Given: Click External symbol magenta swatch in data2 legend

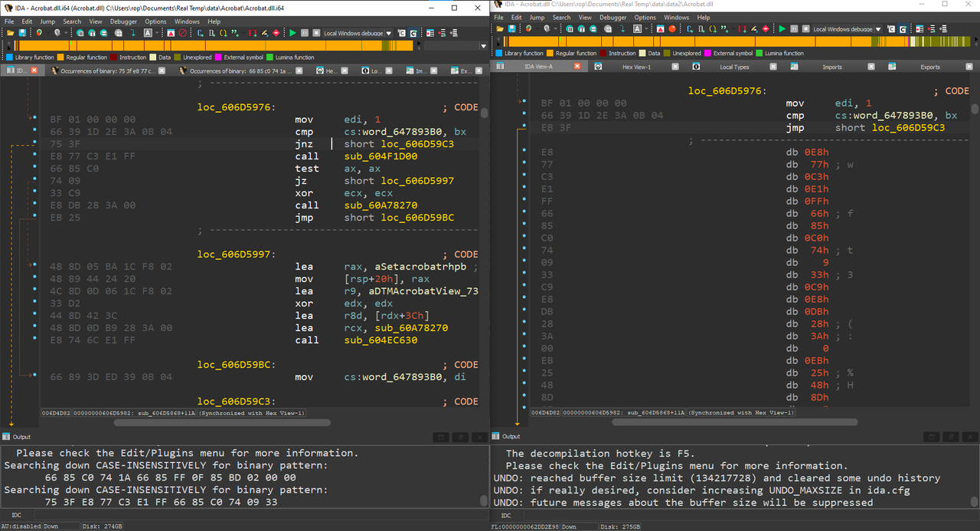Looking at the screenshot, I should pos(708,54).
